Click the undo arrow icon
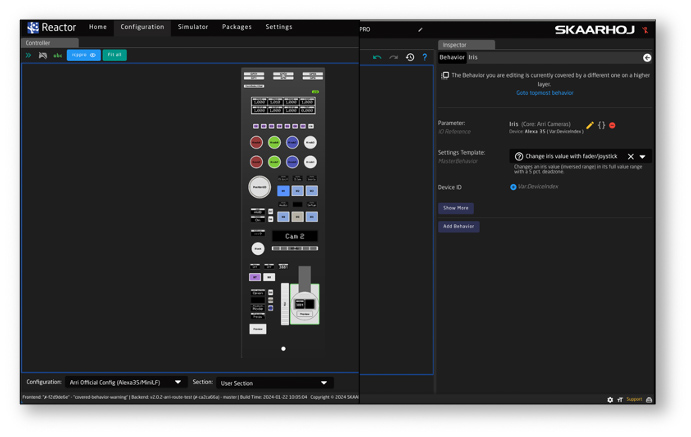The height and width of the screenshot is (437, 691). point(377,57)
